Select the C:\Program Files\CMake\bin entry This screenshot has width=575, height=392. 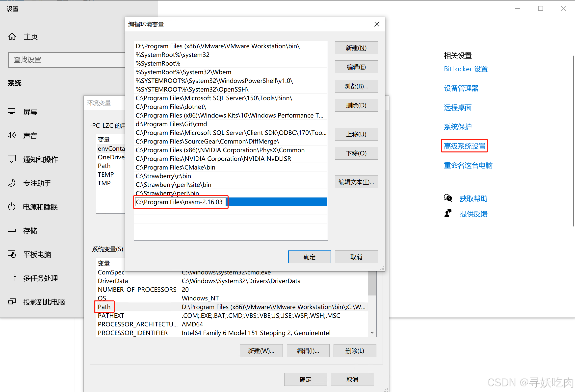pos(231,167)
